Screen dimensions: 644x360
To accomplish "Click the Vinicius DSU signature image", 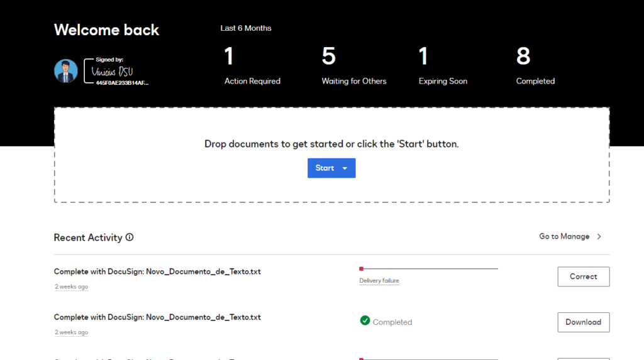I will tap(113, 71).
